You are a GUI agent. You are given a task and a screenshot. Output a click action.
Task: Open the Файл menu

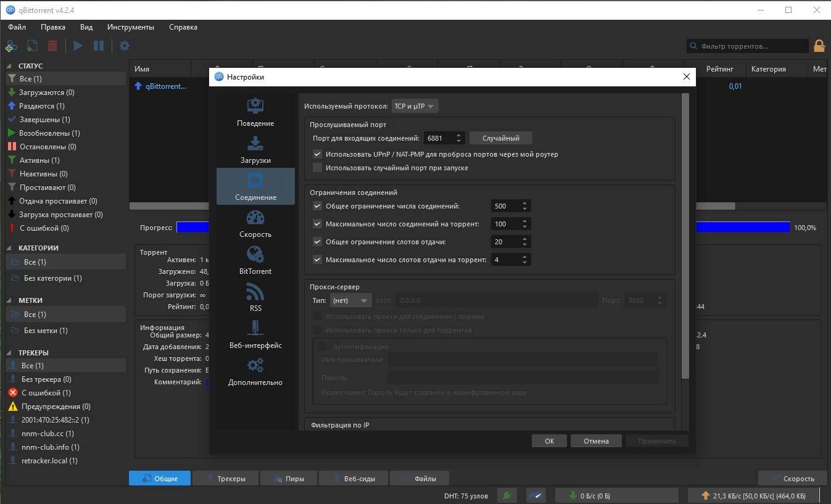point(17,27)
